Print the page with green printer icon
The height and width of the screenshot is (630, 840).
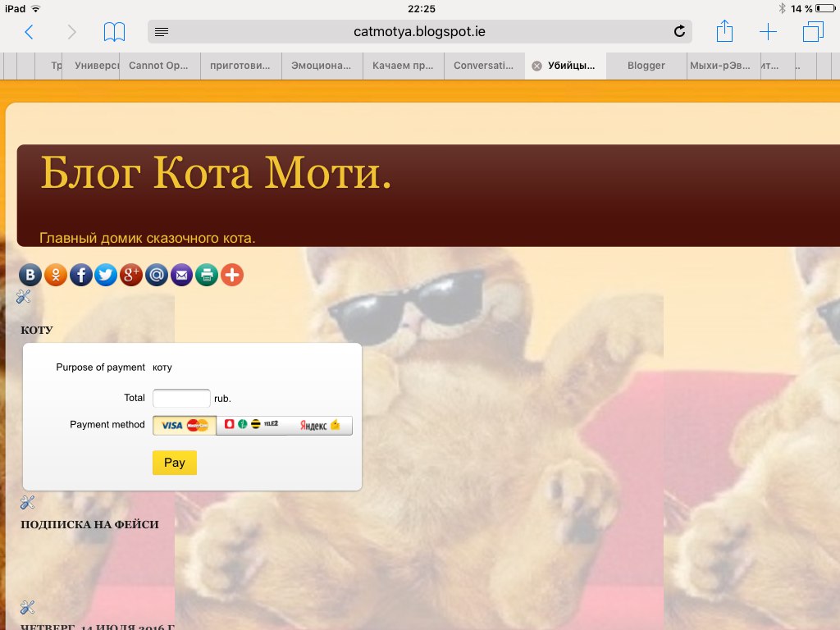(207, 275)
